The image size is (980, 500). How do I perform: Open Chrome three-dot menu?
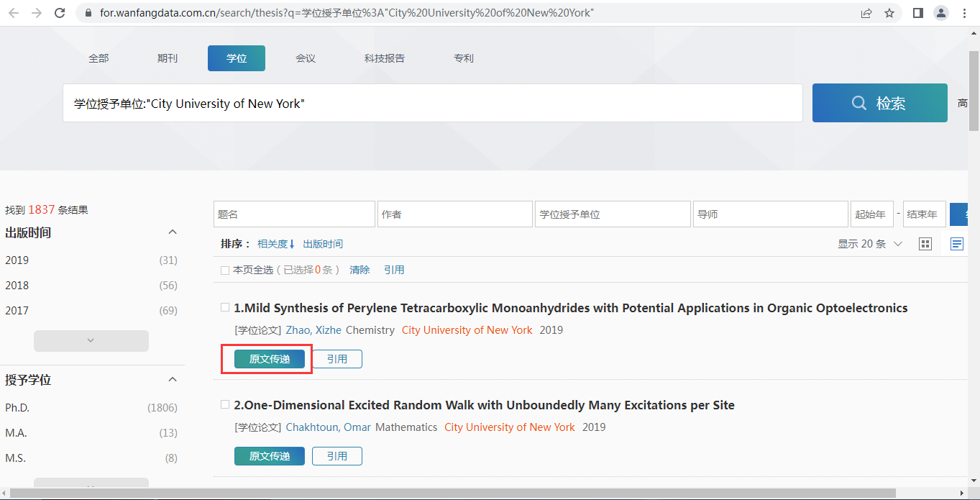965,13
